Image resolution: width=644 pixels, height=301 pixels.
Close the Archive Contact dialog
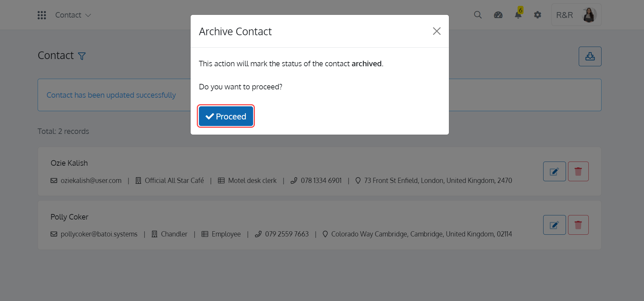coord(436,31)
